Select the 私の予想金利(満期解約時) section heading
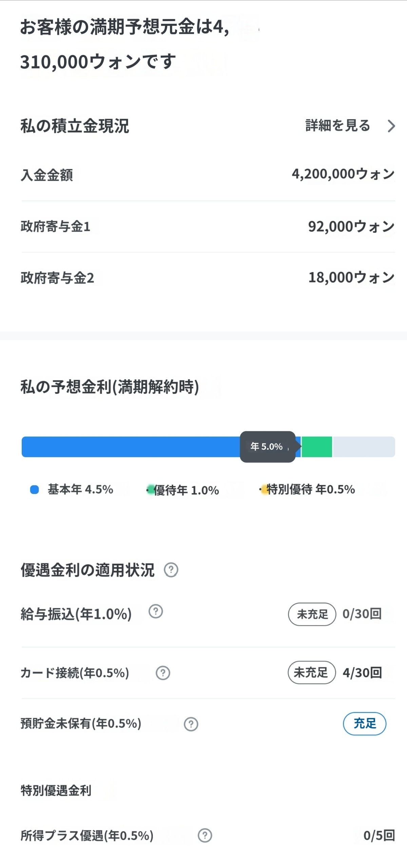Viewport: 407px width, 868px height. click(x=110, y=387)
